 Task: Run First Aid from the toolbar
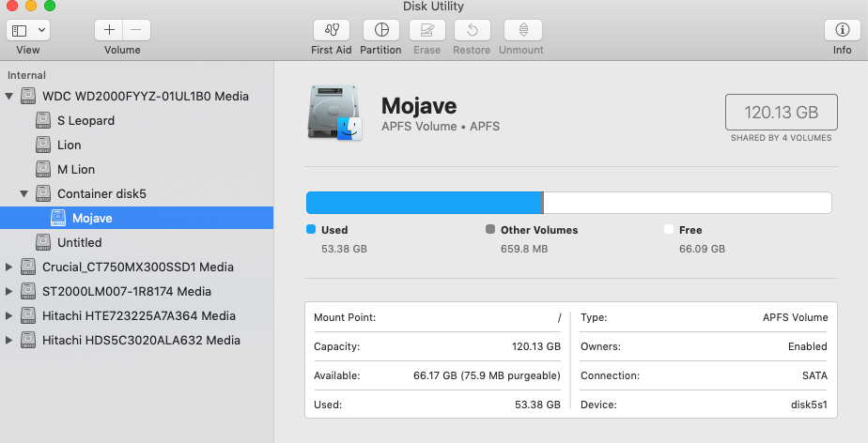pos(331,30)
